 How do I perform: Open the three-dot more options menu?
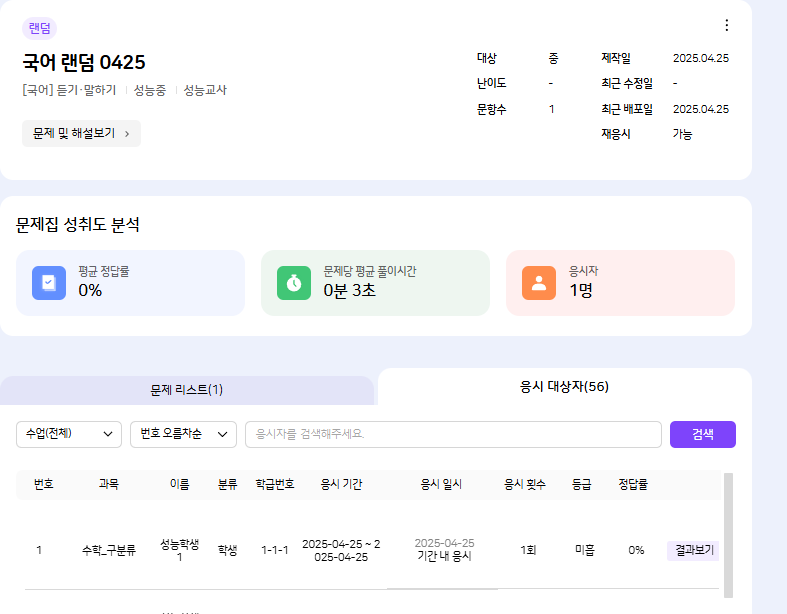pyautogui.click(x=726, y=25)
